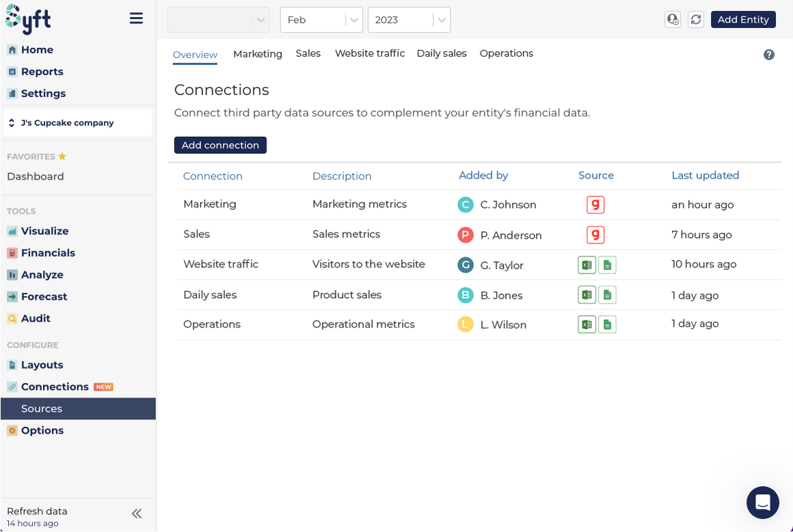Screen dimensions: 793x532
Task: Click the add user icon in the top bar
Action: (673, 19)
